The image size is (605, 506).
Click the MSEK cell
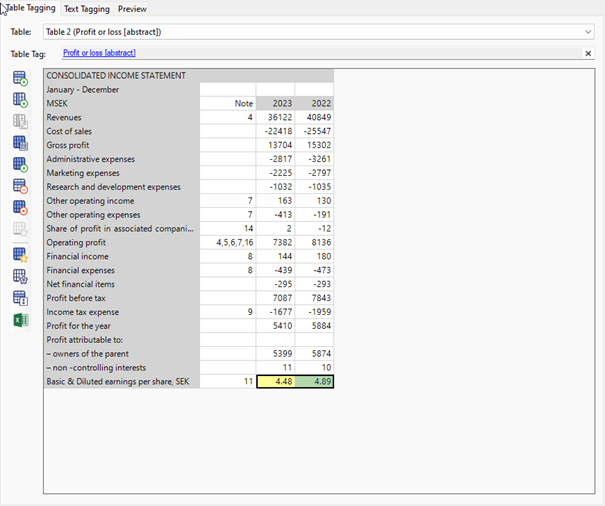(x=122, y=103)
